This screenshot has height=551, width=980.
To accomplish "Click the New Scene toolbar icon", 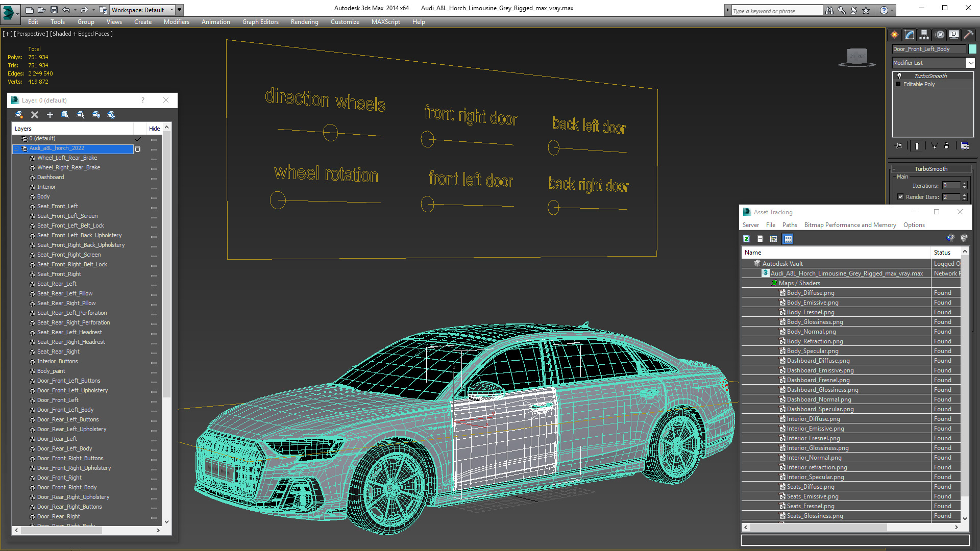I will (x=29, y=10).
